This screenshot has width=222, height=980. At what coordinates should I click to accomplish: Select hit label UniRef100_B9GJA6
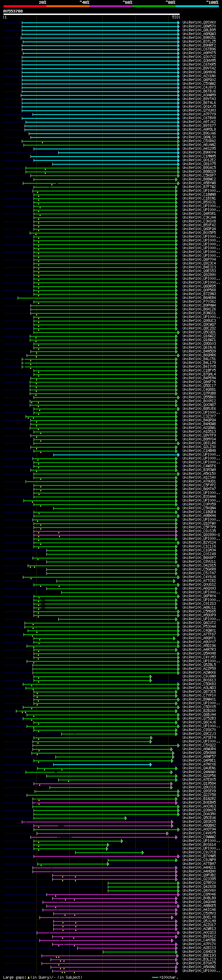(x=199, y=133)
